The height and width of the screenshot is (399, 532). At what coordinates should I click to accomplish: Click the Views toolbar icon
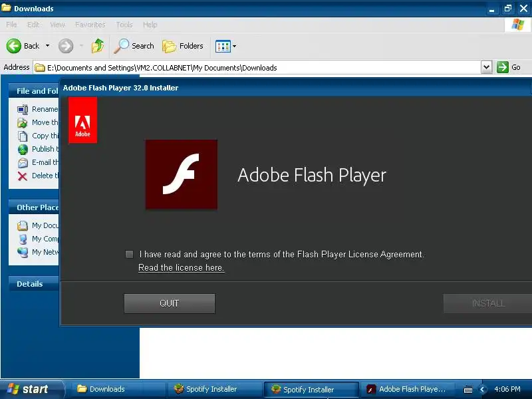[223, 46]
